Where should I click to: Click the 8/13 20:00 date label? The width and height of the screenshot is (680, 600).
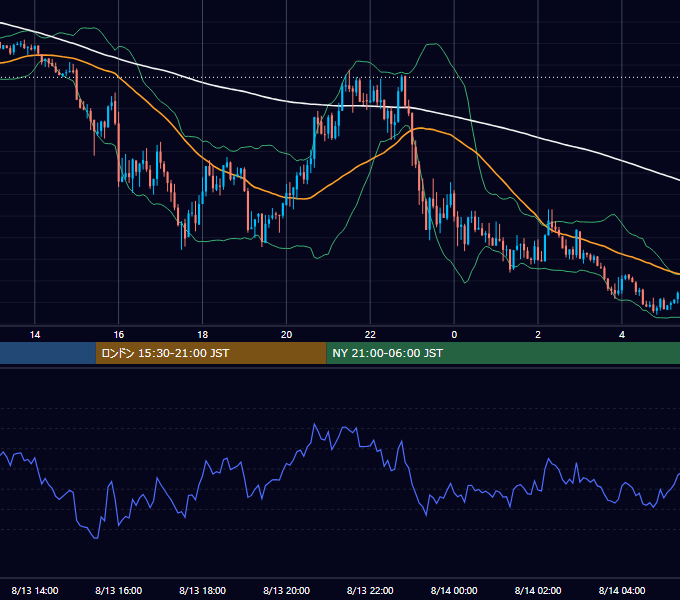[x=286, y=590]
